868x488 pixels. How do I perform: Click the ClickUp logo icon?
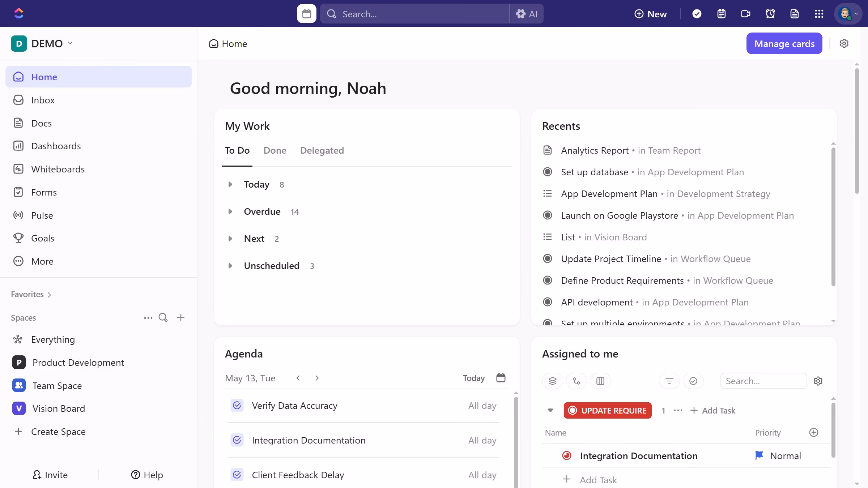pos(19,13)
